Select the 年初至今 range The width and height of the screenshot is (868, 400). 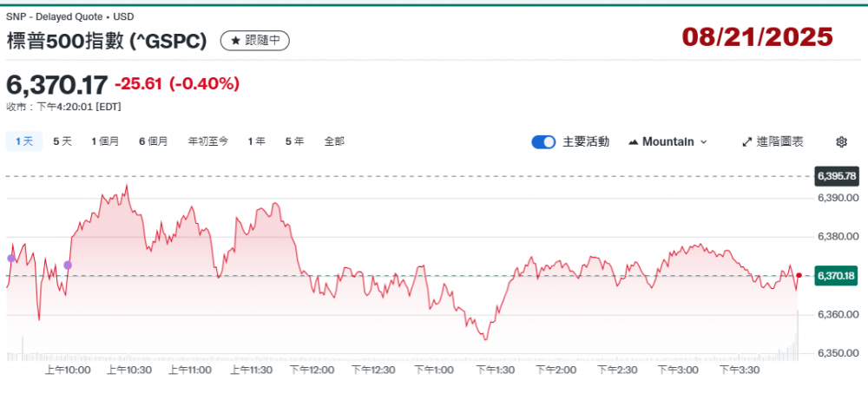pos(208,141)
